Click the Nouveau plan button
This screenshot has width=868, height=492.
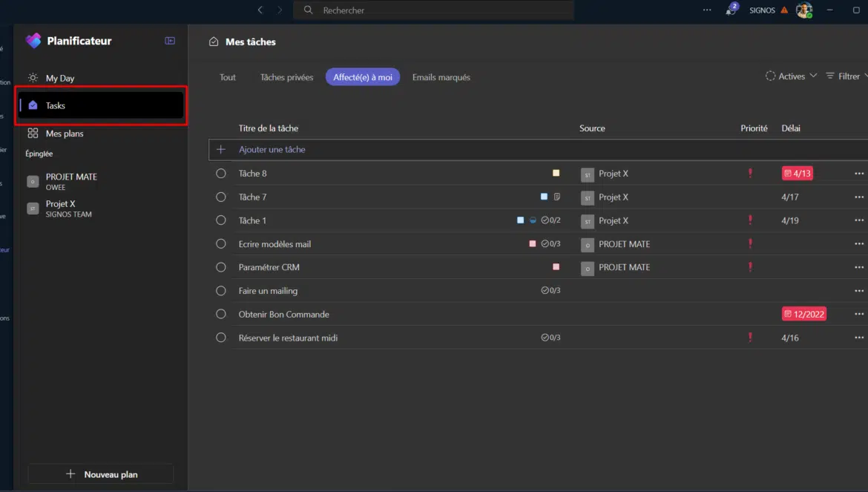tap(101, 474)
